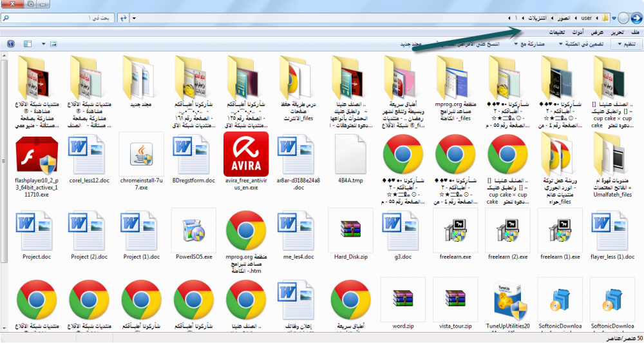Open the Hard_Disk.zip archive icon

350,230
